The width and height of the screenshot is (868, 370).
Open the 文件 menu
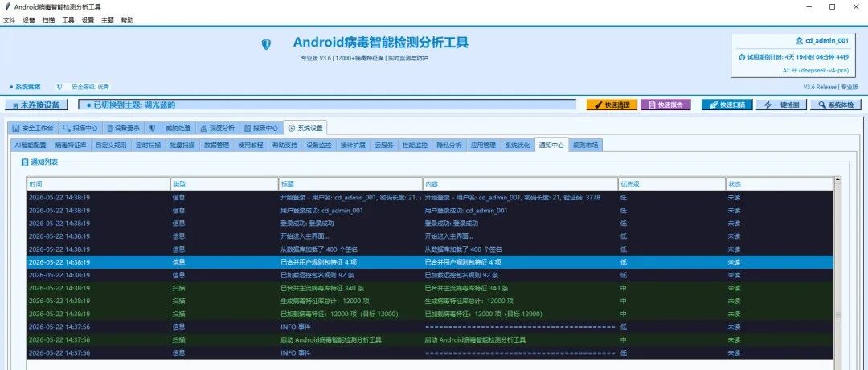click(10, 20)
